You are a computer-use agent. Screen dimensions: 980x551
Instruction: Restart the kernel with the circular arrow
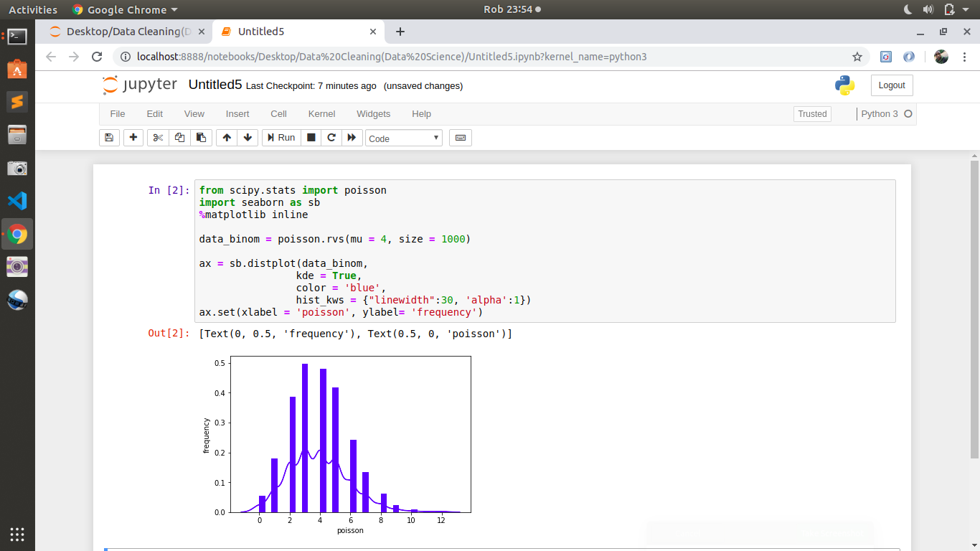pos(331,138)
